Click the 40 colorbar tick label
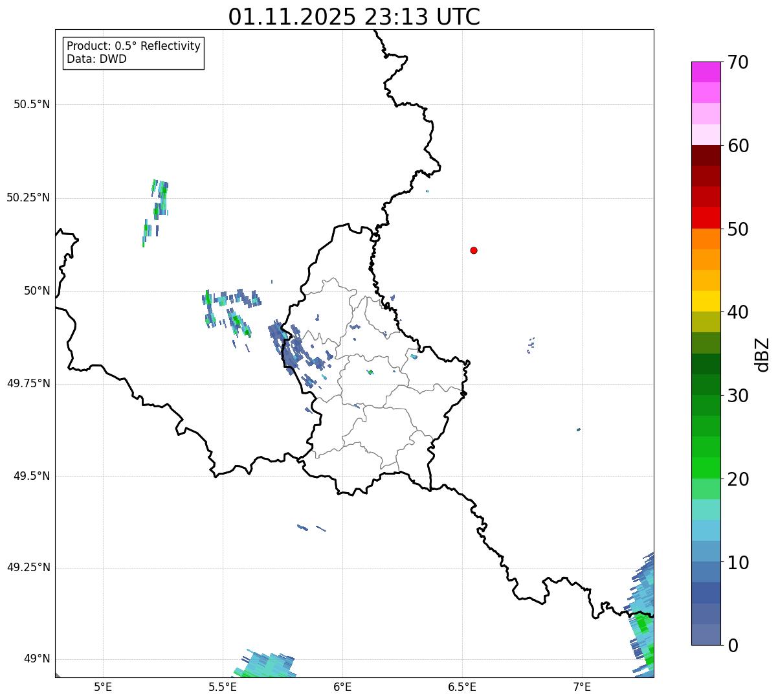778x700 pixels. tap(738, 312)
